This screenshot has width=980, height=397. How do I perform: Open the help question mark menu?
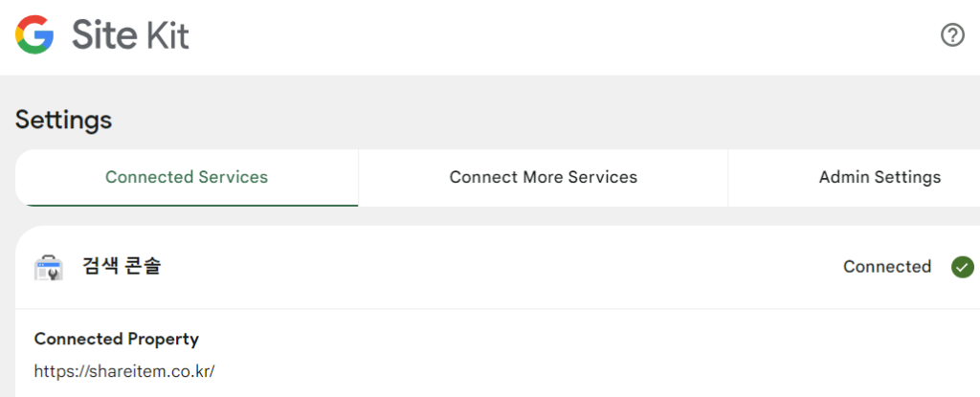pyautogui.click(x=952, y=36)
